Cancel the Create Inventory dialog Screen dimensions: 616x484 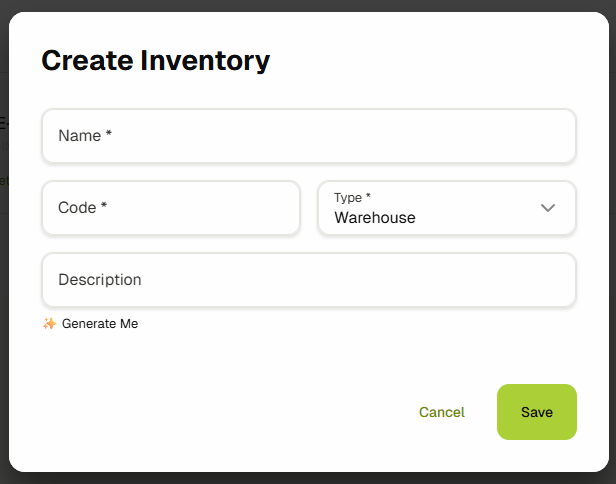442,412
